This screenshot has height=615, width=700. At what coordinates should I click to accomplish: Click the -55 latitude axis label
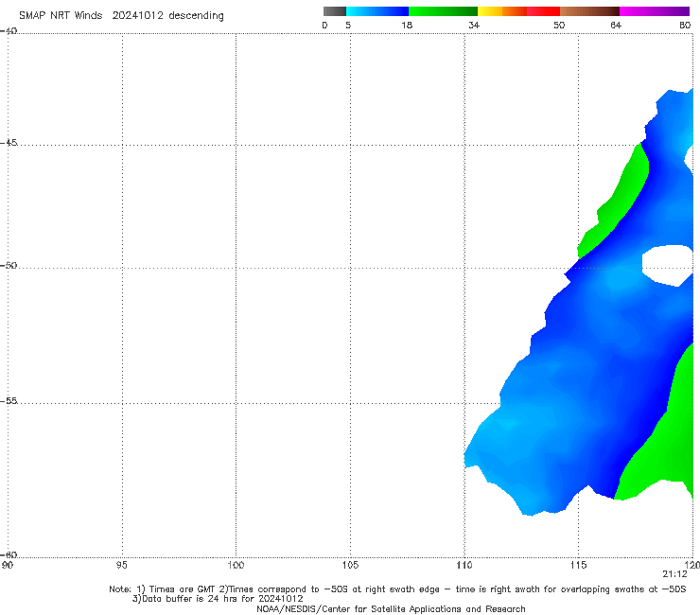tap(9, 400)
